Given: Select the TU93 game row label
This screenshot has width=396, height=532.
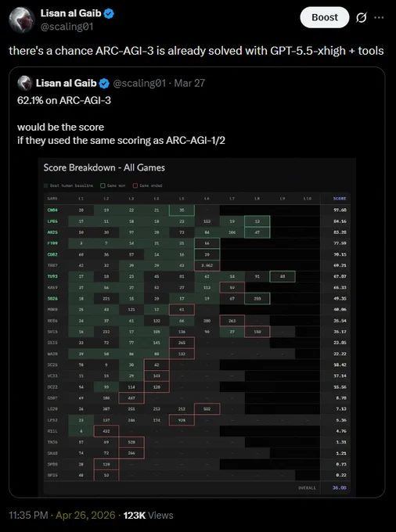Looking at the screenshot, I should tap(52, 276).
